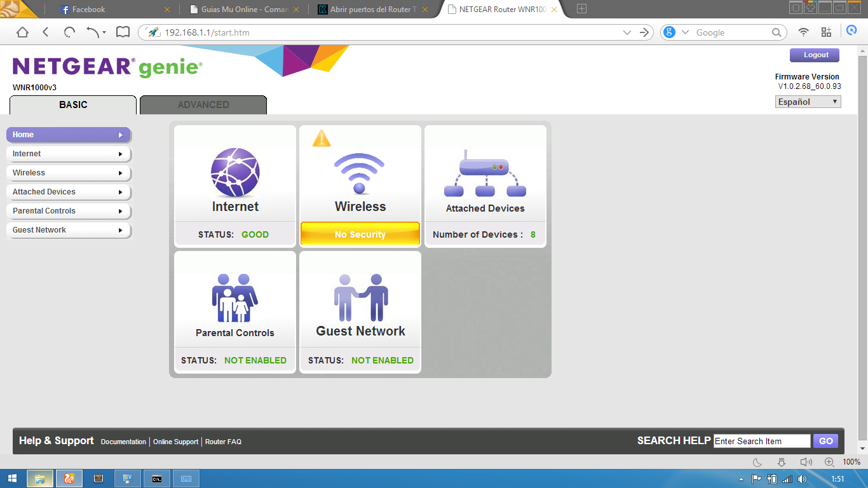Open File Explorer from taskbar
868x488 pixels.
[x=39, y=478]
